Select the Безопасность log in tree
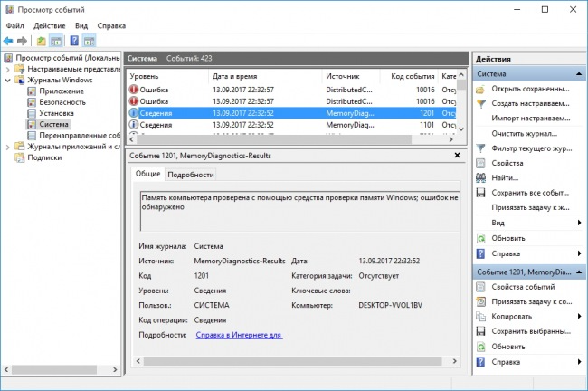The width and height of the screenshot is (588, 391). coord(62,102)
